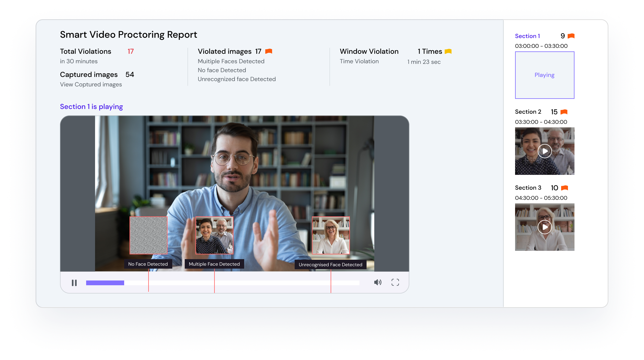This screenshot has width=644, height=360.
Task: Open View Captured images
Action: 91,84
